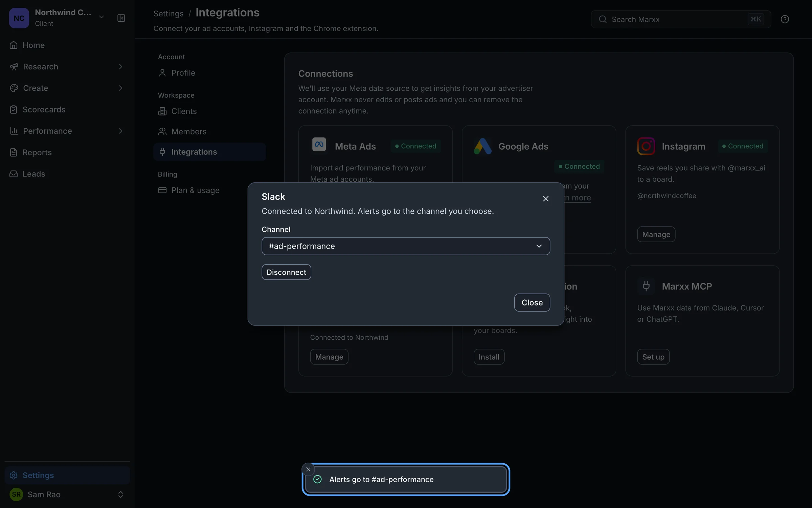812x508 pixels.
Task: Open the Sam Rao account menu
Action: click(67, 494)
